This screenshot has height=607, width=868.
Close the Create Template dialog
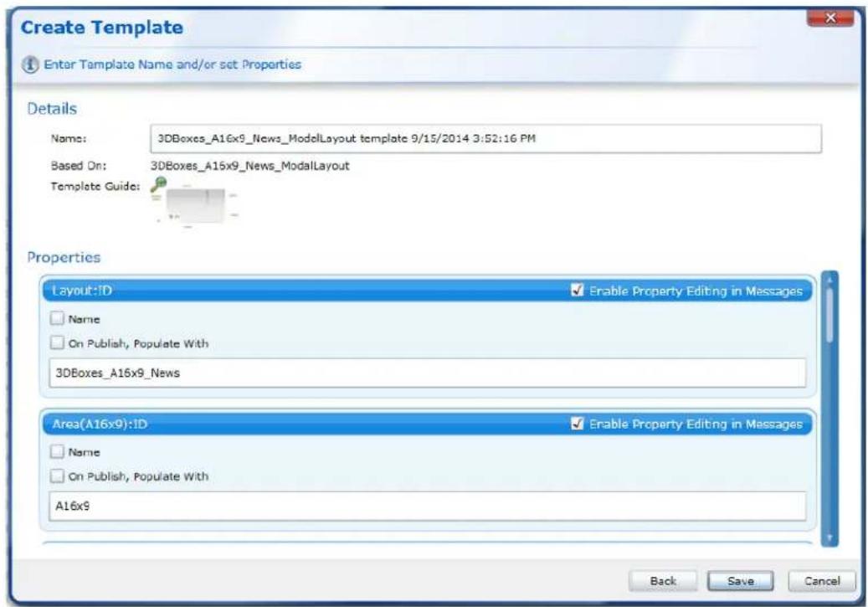829,18
